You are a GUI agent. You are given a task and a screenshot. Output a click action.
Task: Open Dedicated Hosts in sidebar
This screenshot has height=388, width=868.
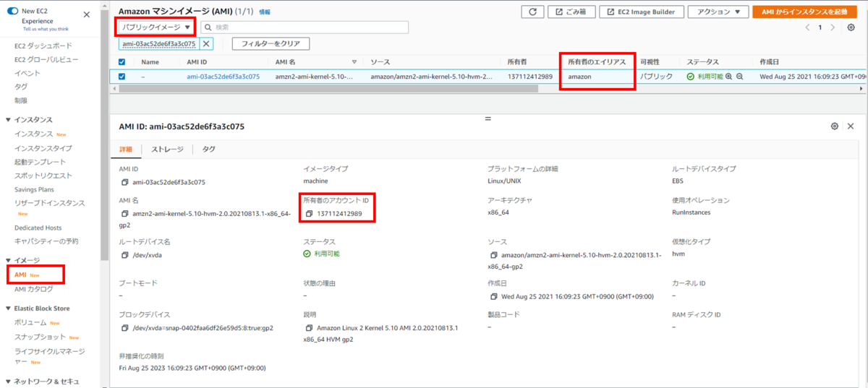pyautogui.click(x=38, y=228)
